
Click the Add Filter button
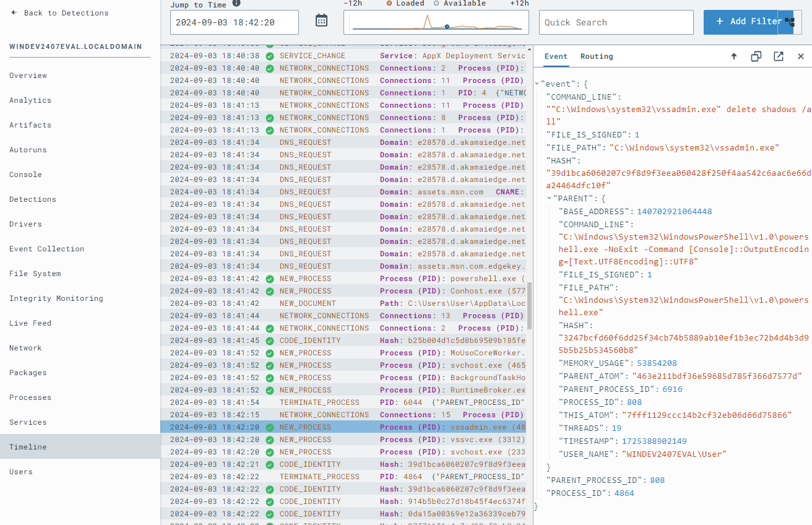point(748,22)
